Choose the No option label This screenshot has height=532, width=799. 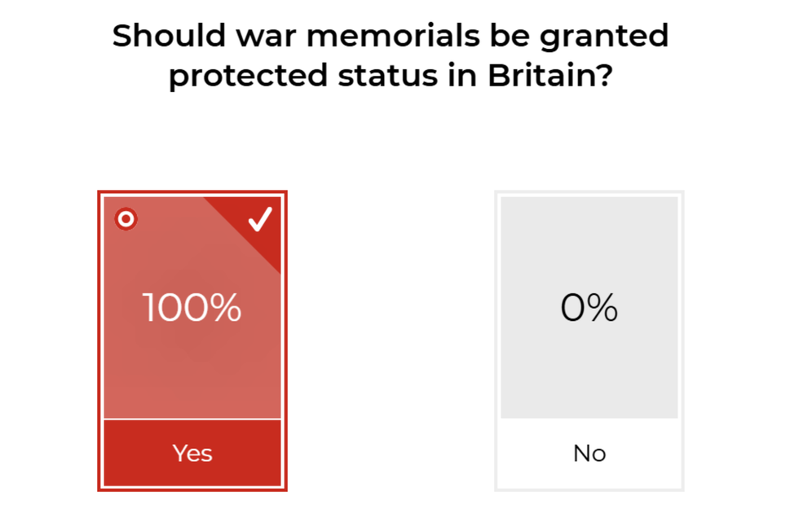click(589, 453)
